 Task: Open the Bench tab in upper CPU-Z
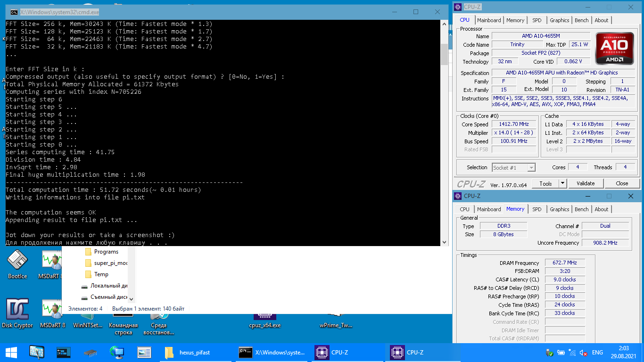pyautogui.click(x=582, y=20)
